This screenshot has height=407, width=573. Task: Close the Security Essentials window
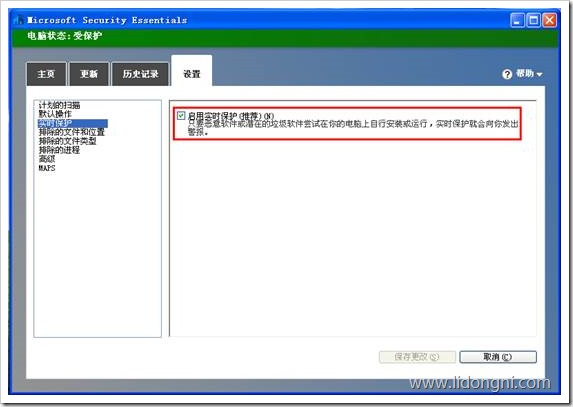549,20
